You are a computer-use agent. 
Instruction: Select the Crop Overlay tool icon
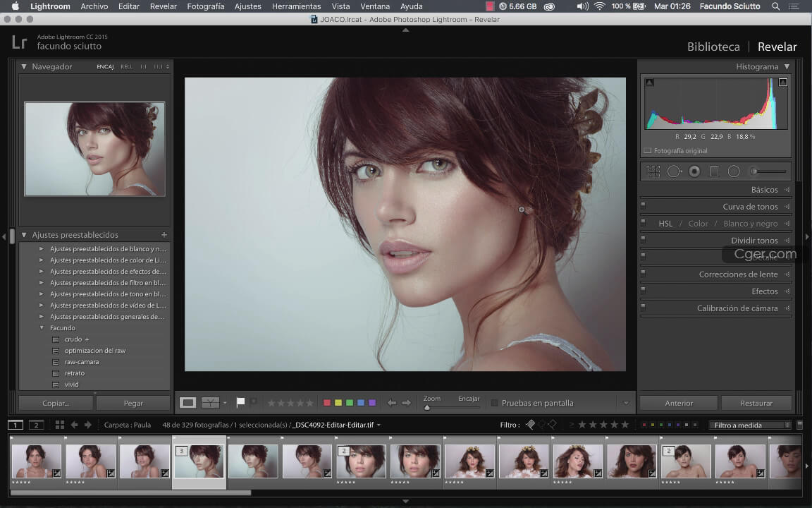coord(653,171)
